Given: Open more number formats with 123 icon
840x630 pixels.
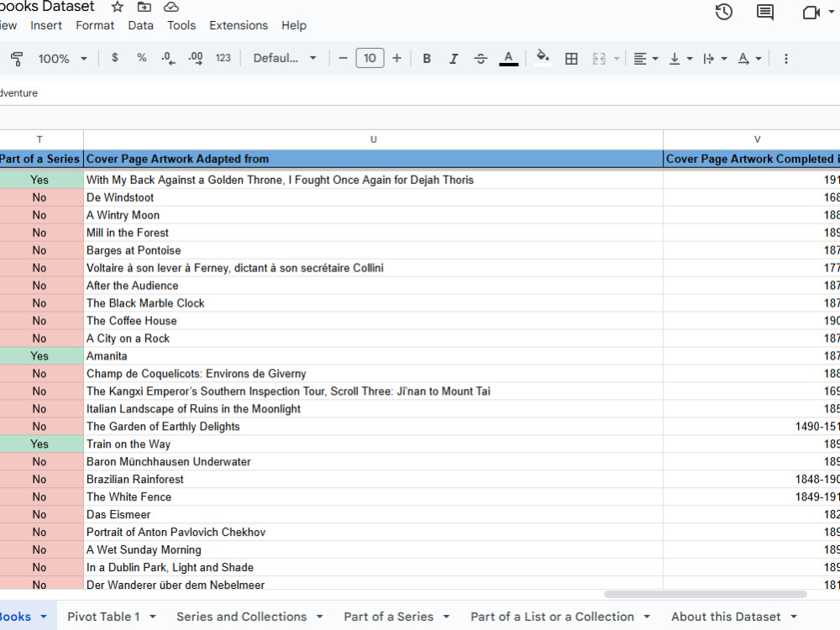Looking at the screenshot, I should (223, 58).
